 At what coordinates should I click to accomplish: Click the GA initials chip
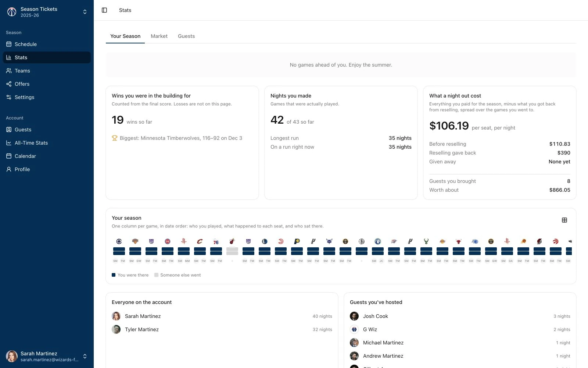coord(511,261)
